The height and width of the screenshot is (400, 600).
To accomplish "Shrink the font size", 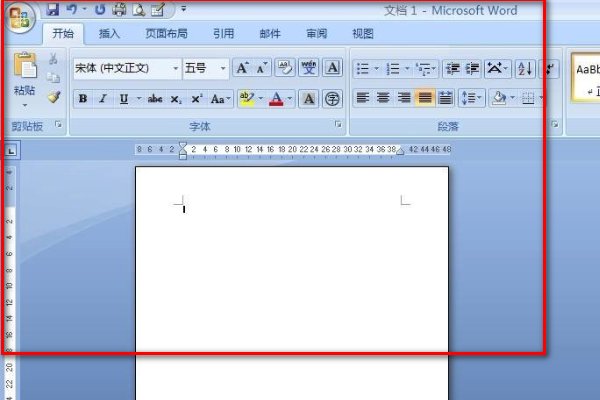I will tap(262, 68).
